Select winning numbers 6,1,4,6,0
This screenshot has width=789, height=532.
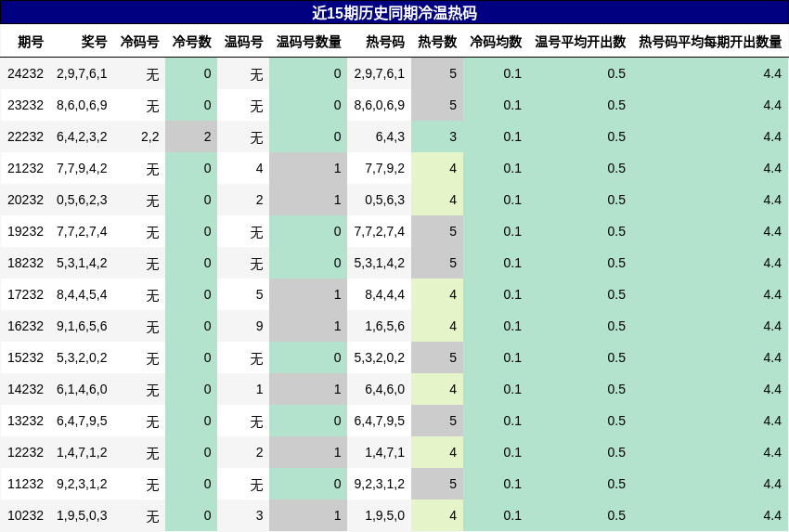point(82,390)
